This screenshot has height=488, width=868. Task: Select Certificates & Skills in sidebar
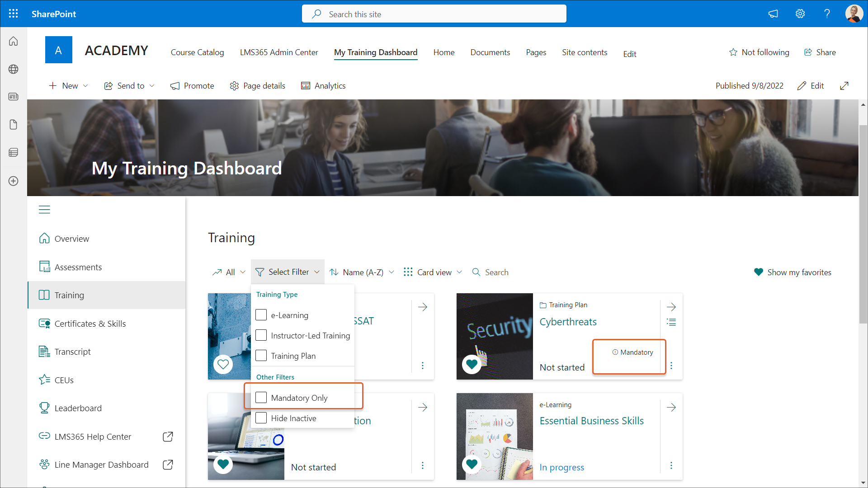(90, 324)
